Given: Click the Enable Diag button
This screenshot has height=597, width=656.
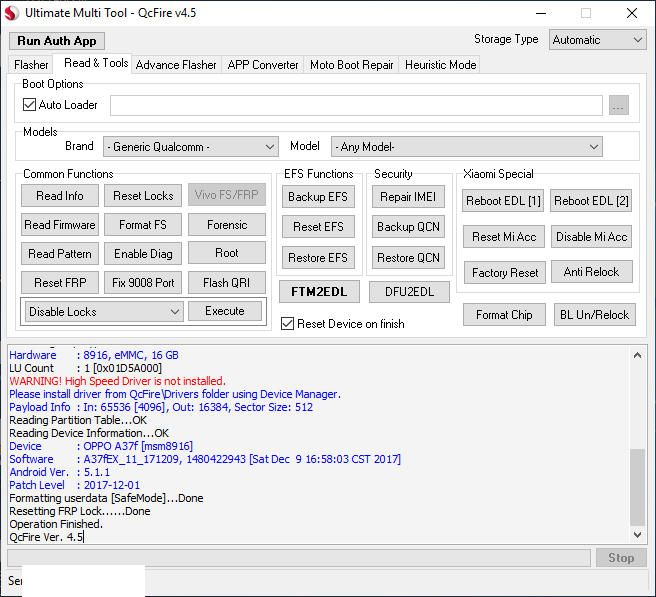Looking at the screenshot, I should [x=143, y=254].
